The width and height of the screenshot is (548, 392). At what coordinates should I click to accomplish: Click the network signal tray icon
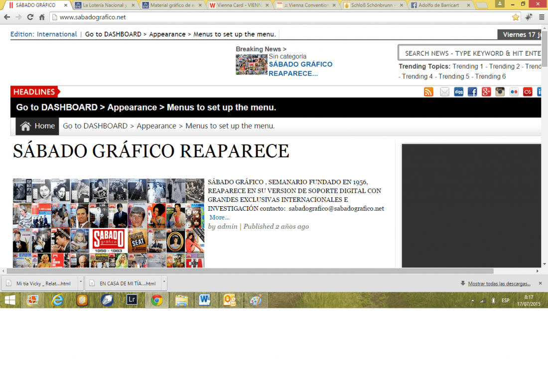click(483, 300)
